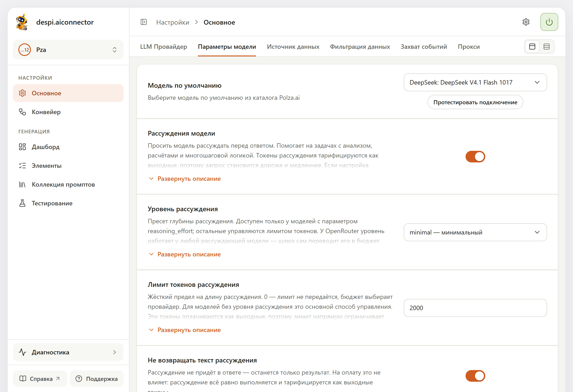
Task: Open the Pza workspace switcher
Action: click(68, 50)
